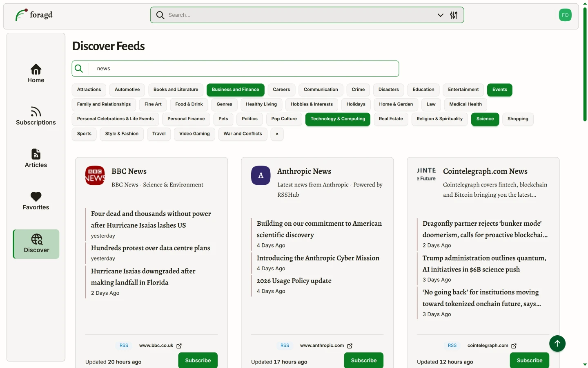The height and width of the screenshot is (368, 588).
Task: Deselect the Technology & Computing category
Action: click(x=338, y=119)
